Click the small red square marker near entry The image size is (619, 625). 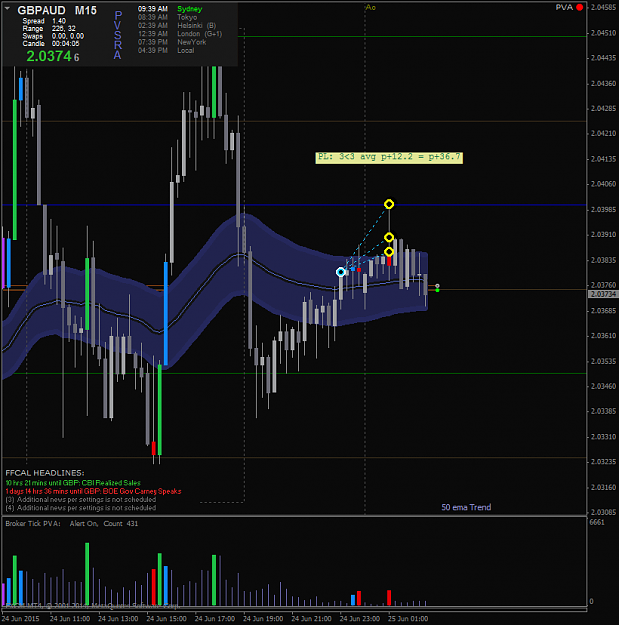359,270
